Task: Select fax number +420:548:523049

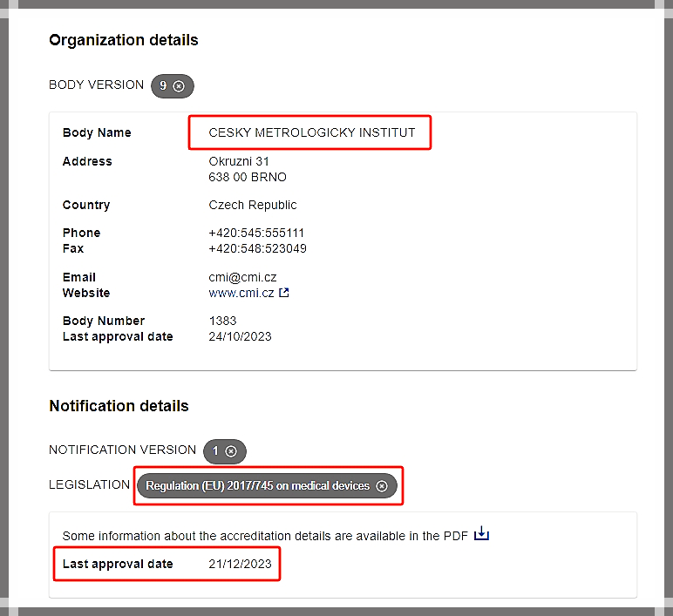Action: (x=257, y=249)
